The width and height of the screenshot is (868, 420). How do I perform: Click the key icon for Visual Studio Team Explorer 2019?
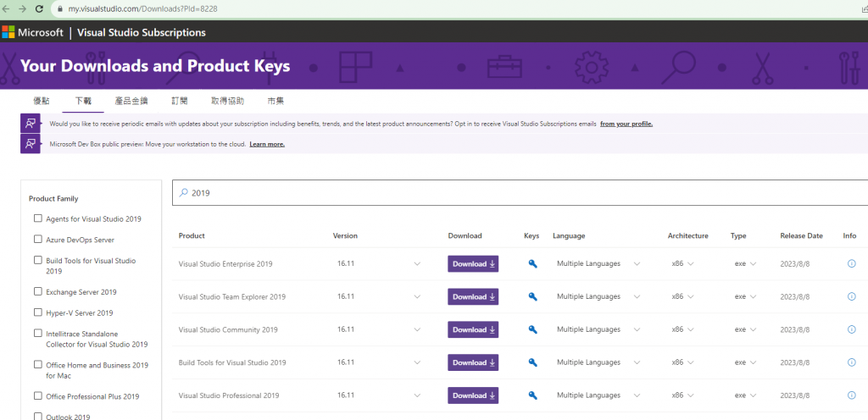[532, 296]
